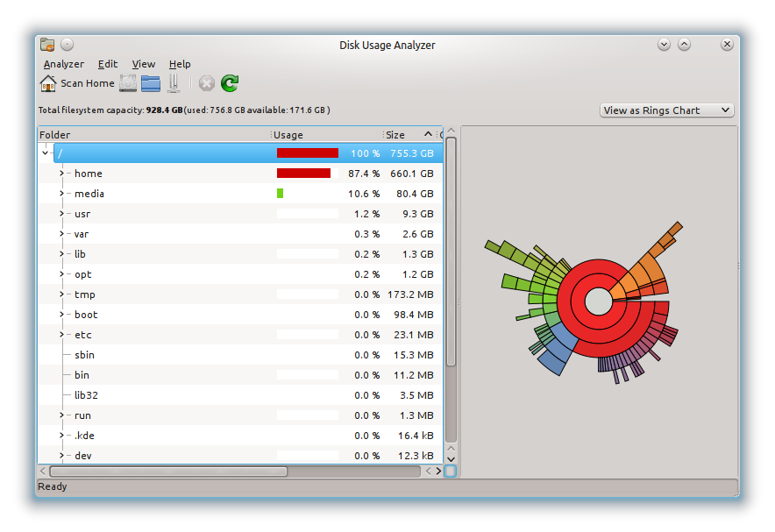Expand the var folder
Screen dimensions: 775x532
pyautogui.click(x=61, y=234)
